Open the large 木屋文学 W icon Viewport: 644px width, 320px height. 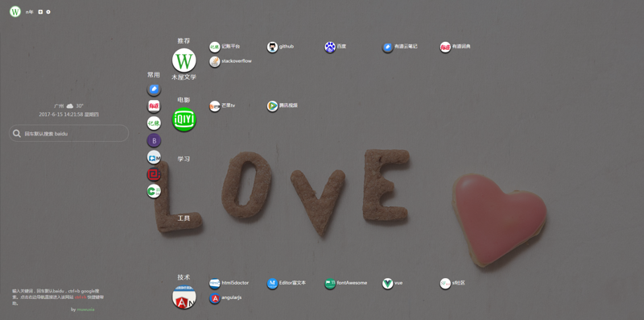[x=184, y=60]
